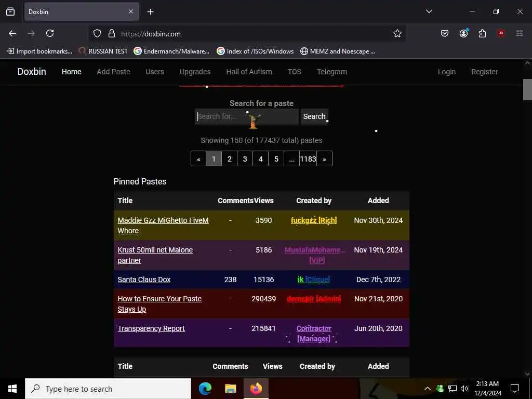Open the Users nav item
This screenshot has width=532, height=399.
click(x=155, y=72)
